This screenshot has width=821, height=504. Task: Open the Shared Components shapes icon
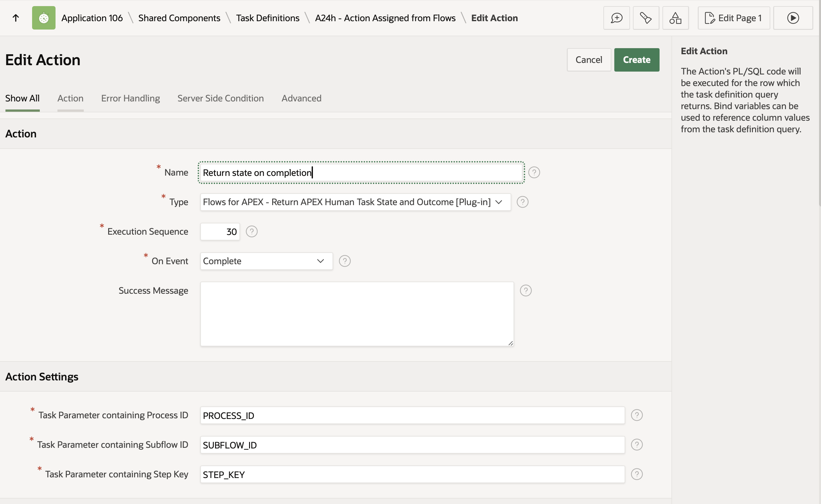[675, 18]
